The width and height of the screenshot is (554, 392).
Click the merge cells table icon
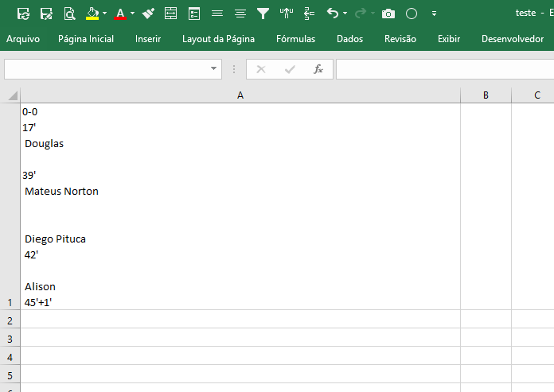tap(170, 14)
